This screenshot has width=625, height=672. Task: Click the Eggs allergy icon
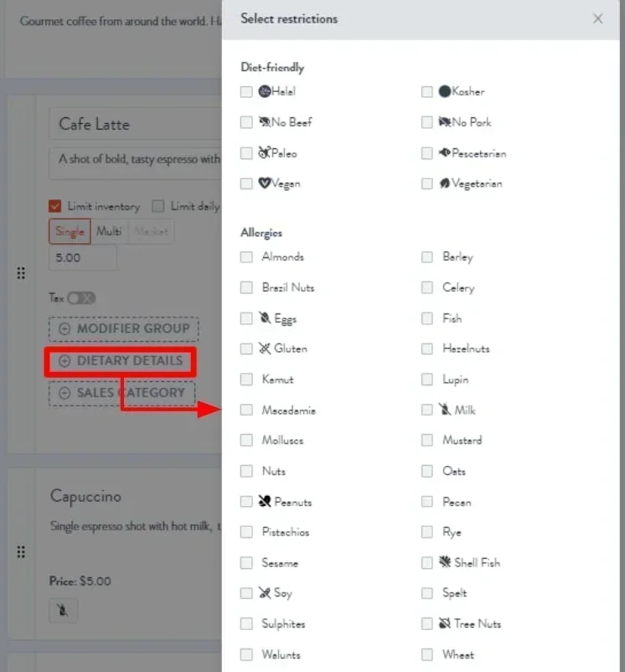click(x=265, y=318)
